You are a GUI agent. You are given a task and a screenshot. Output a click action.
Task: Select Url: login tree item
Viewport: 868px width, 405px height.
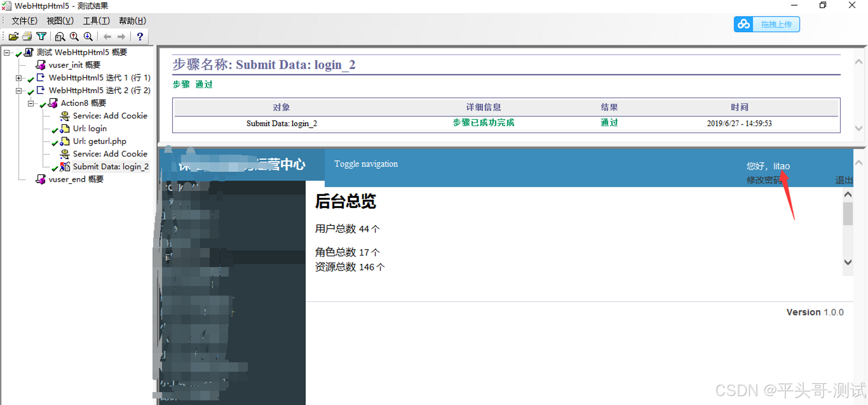(90, 128)
